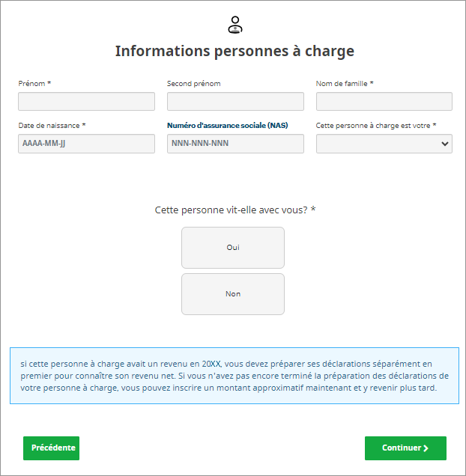Focus the Prénom text field
The width and height of the screenshot is (466, 476).
pos(86,102)
